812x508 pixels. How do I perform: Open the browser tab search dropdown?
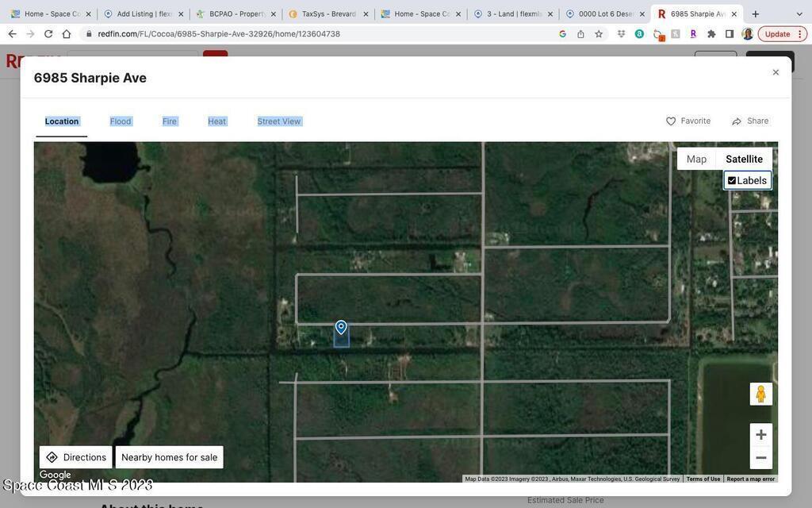(x=799, y=13)
